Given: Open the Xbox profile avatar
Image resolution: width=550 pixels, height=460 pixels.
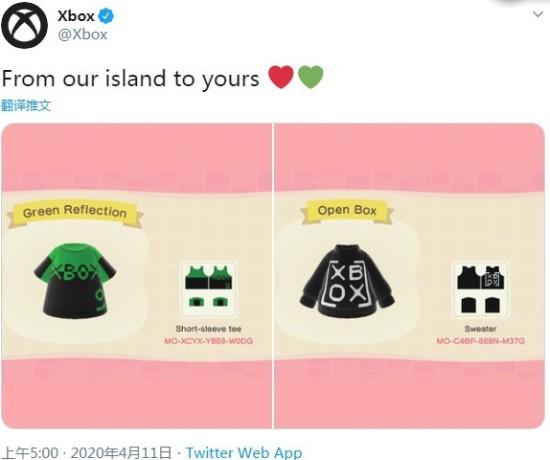Looking at the screenshot, I should pyautogui.click(x=24, y=25).
